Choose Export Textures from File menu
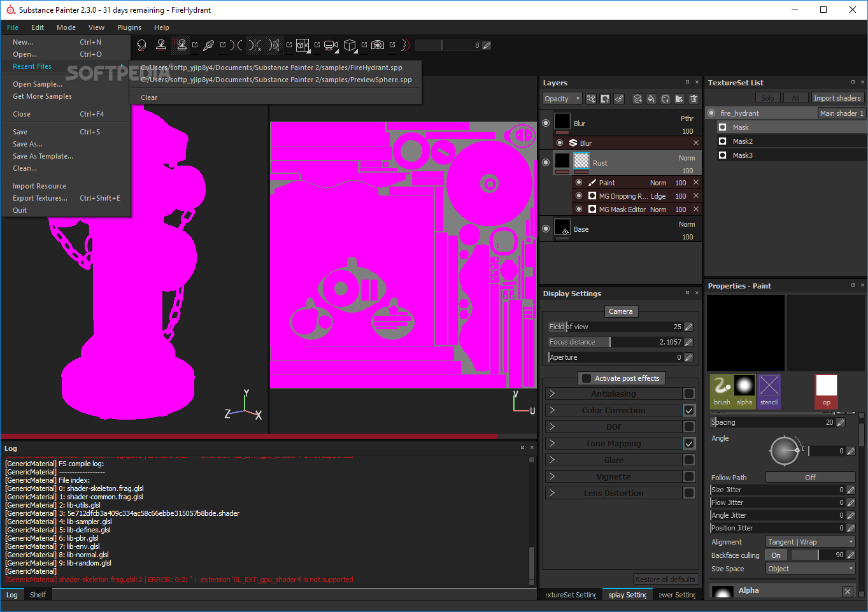The width and height of the screenshot is (868, 612). [x=66, y=198]
